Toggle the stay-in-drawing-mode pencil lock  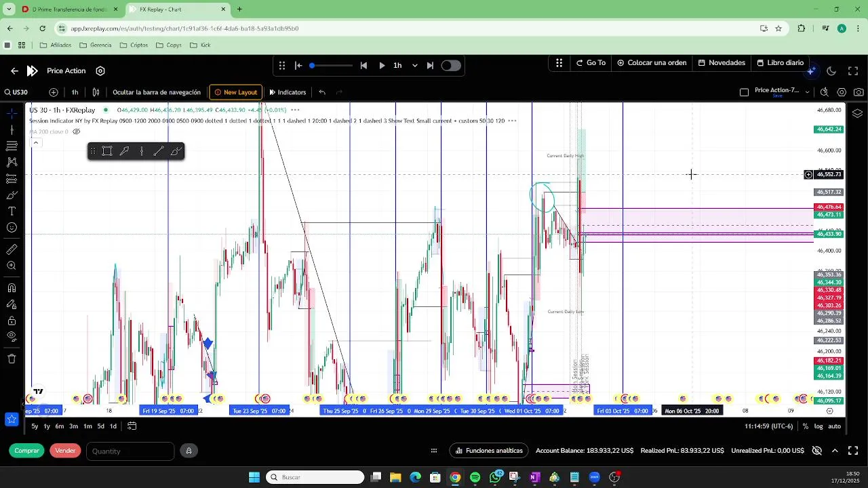coord(12,304)
